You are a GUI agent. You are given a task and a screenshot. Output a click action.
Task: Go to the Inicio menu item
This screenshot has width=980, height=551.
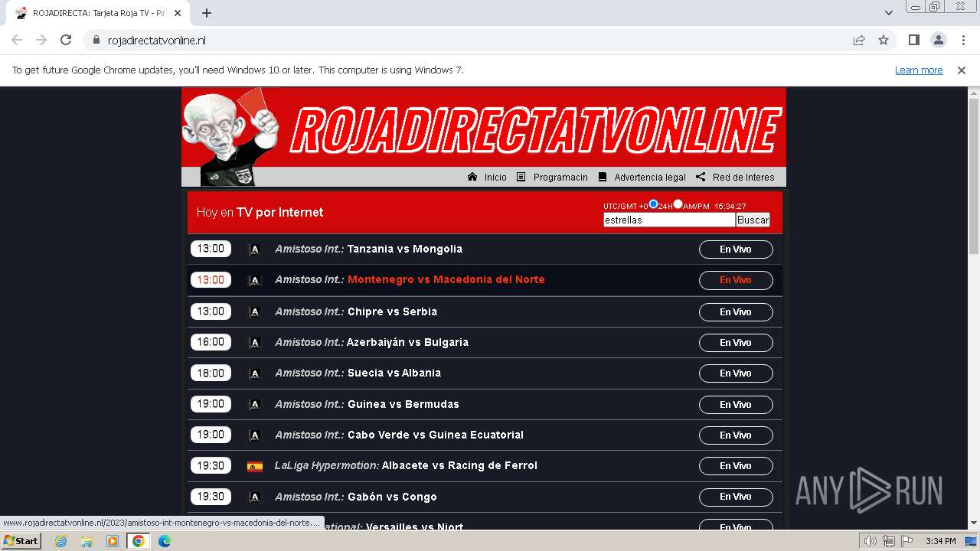click(x=495, y=178)
